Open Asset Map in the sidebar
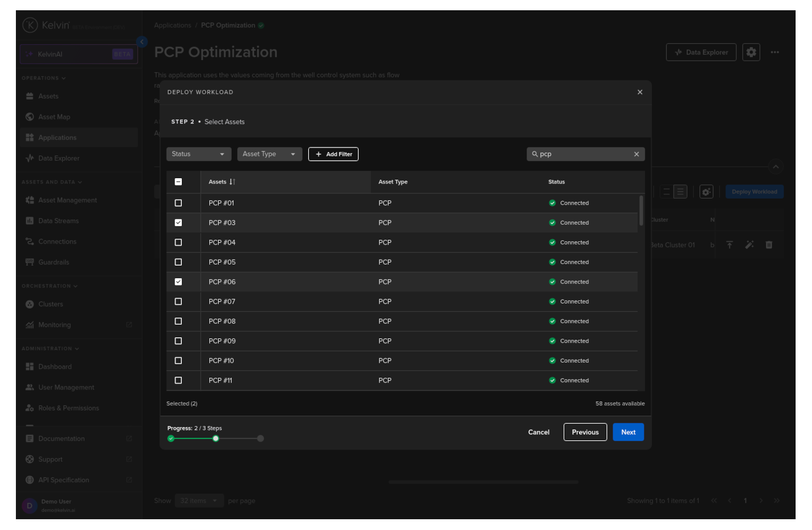Viewport: 812px width, 530px height. click(54, 117)
